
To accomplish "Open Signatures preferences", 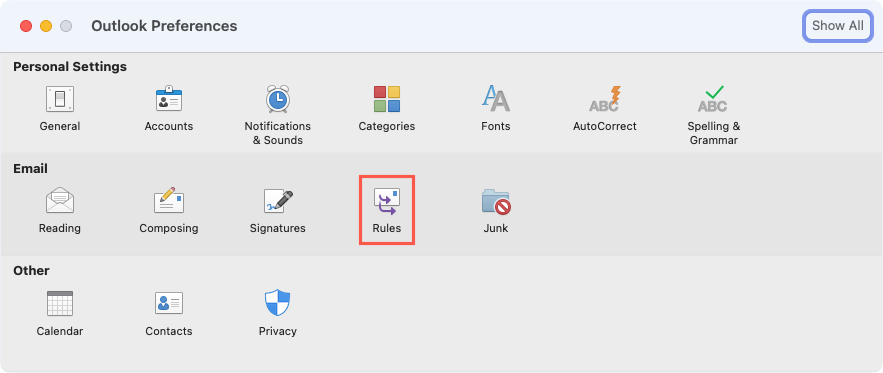I will click(278, 211).
